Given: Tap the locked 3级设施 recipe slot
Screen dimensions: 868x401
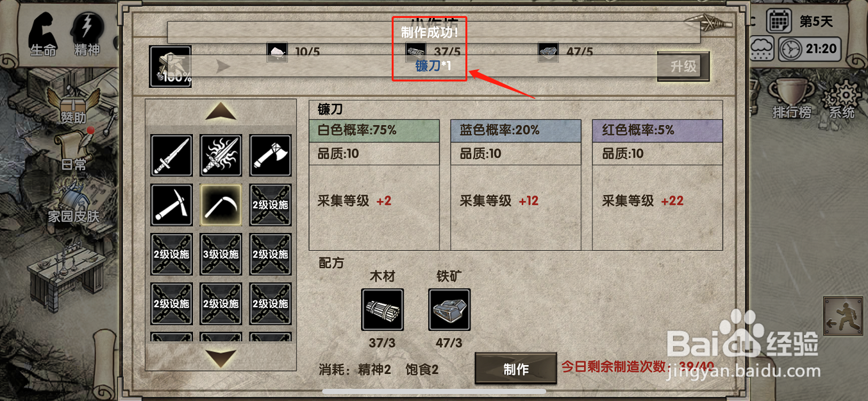Looking at the screenshot, I should click(221, 254).
